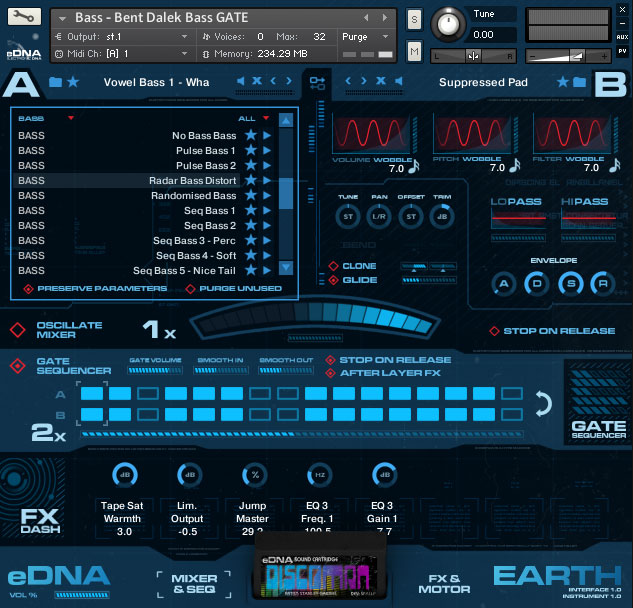
Task: Switch to the Mixer & Seq page
Action: pyautogui.click(x=193, y=583)
